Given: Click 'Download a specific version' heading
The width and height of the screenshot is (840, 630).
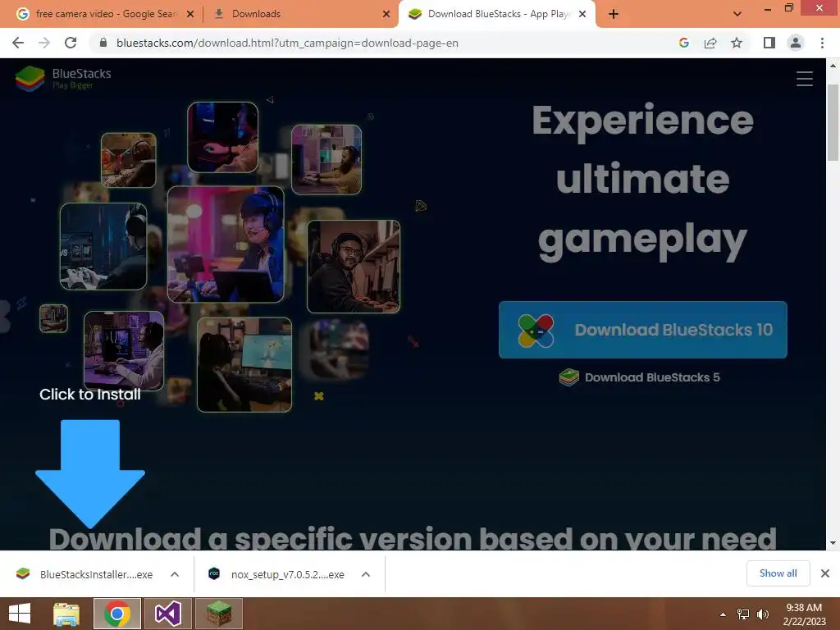Looking at the screenshot, I should click(x=413, y=538).
